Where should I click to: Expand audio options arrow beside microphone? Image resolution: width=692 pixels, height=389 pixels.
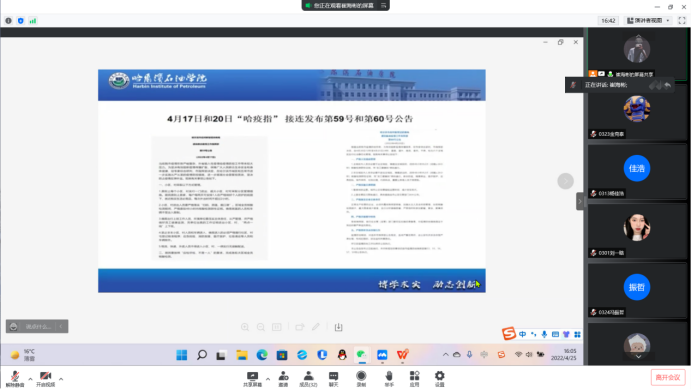coord(30,379)
